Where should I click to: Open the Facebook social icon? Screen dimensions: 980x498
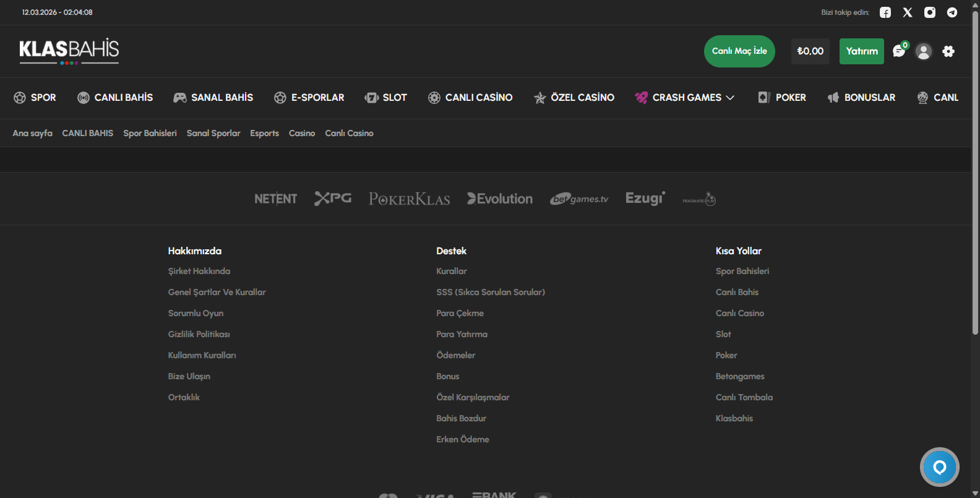885,12
